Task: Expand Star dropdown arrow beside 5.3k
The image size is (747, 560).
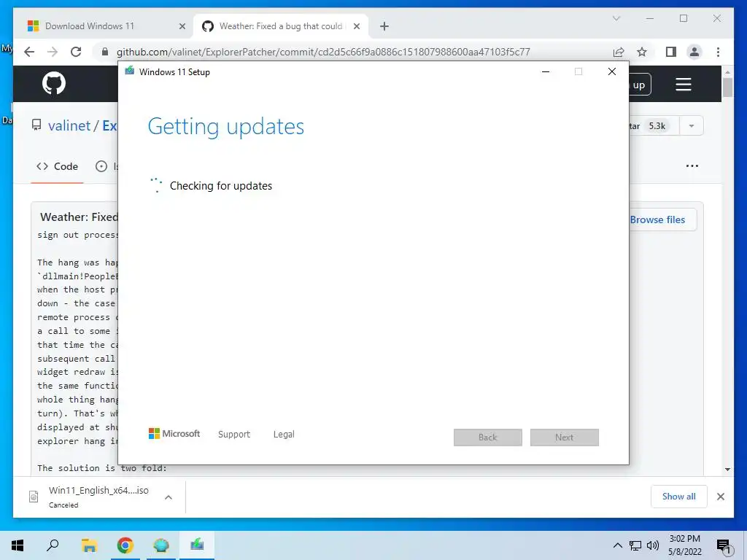Action: [692, 126]
